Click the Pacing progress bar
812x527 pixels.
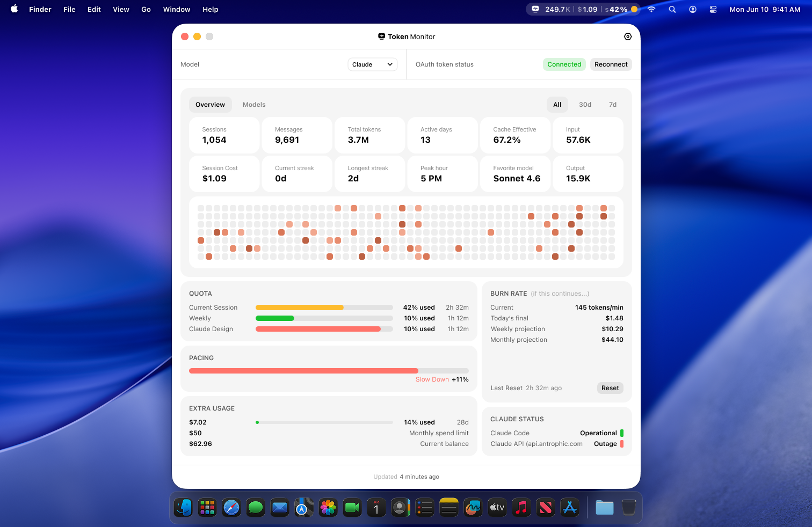[x=329, y=371]
